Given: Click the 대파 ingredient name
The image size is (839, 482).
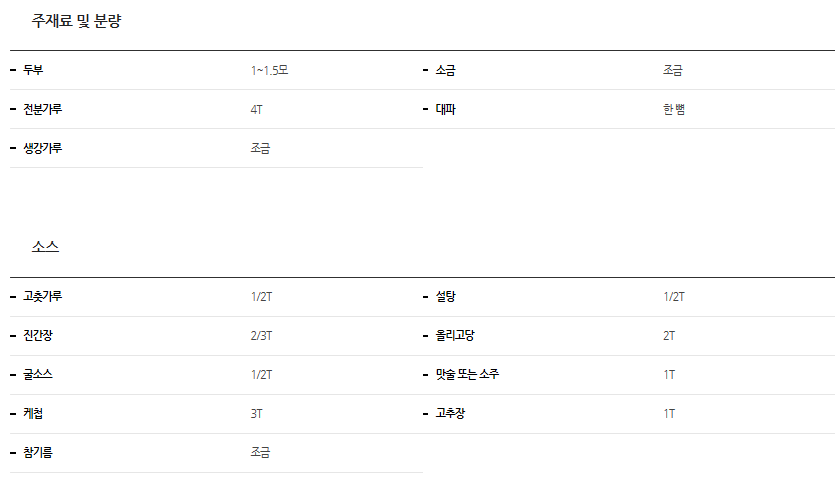Looking at the screenshot, I should [x=446, y=109].
